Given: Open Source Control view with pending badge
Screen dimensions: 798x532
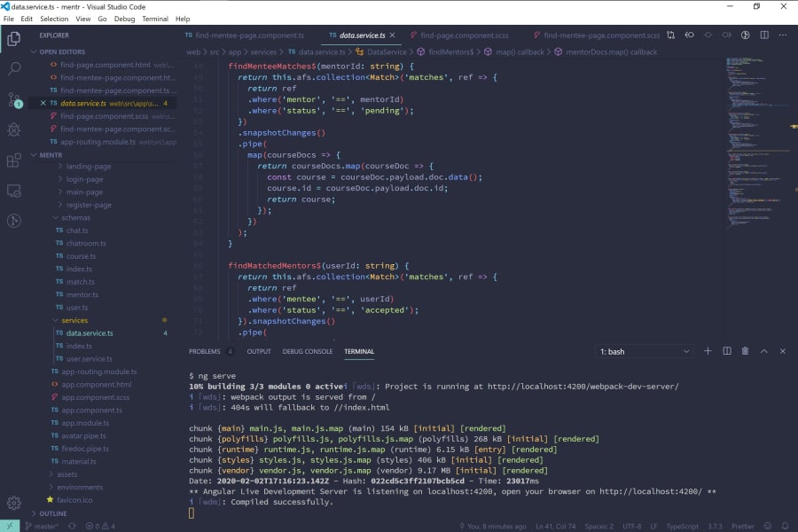Looking at the screenshot, I should tap(14, 100).
